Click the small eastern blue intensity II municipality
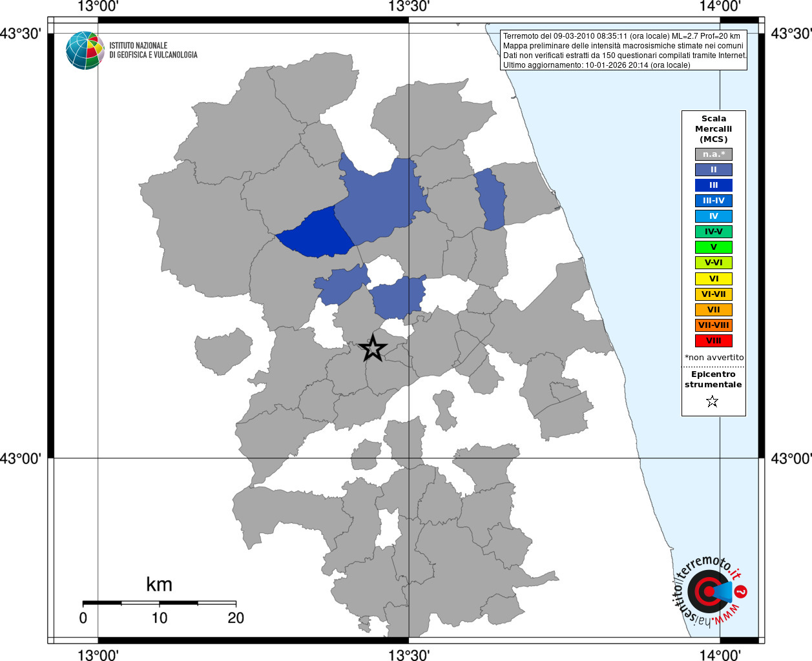Screen dimensions: 812x661 tap(491, 199)
